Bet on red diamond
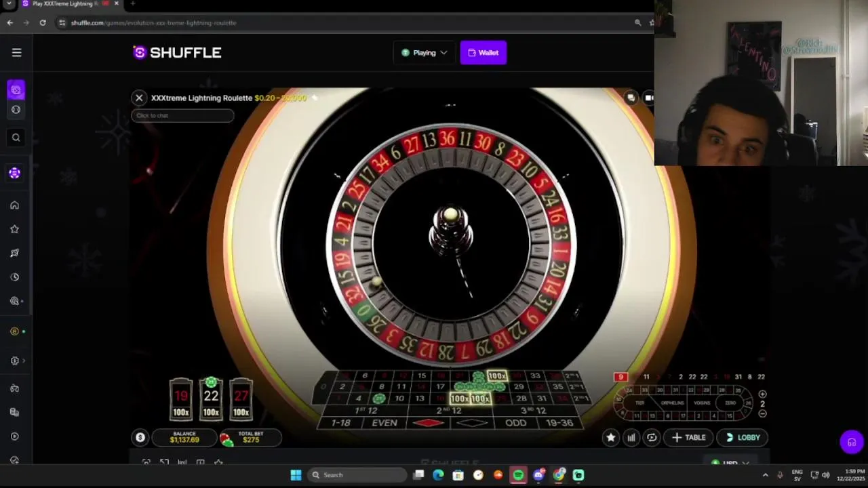This screenshot has height=488, width=868. click(x=428, y=423)
